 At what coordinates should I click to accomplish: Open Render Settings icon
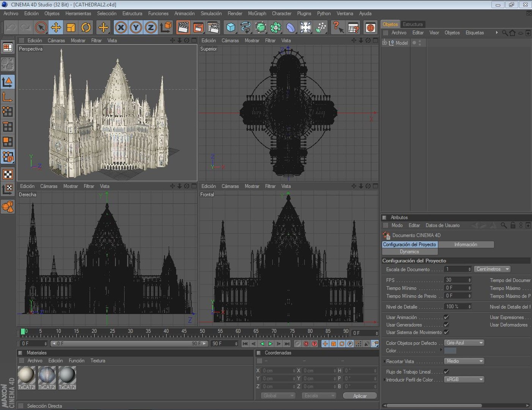[214, 27]
